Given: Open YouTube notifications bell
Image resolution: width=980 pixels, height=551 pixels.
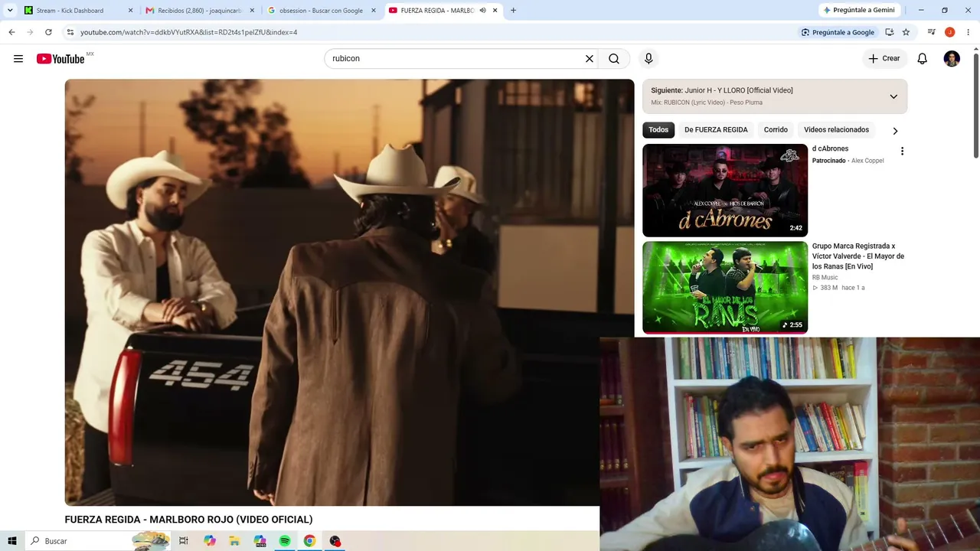Looking at the screenshot, I should click(x=923, y=59).
